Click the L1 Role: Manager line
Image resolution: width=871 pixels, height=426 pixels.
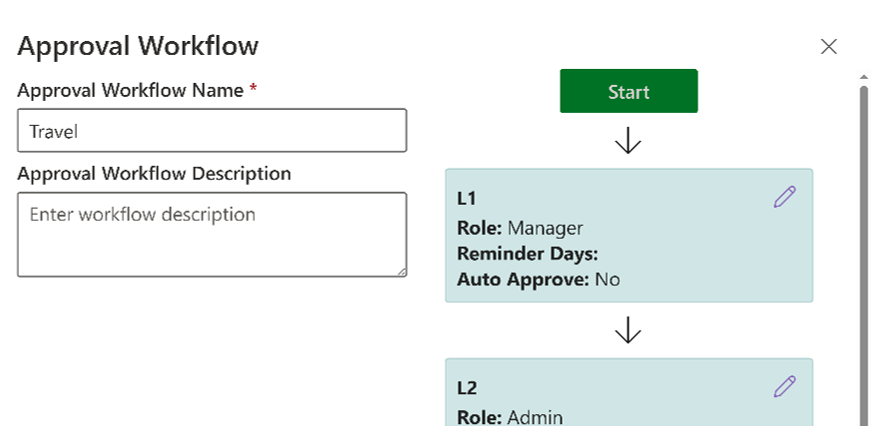coord(519,227)
